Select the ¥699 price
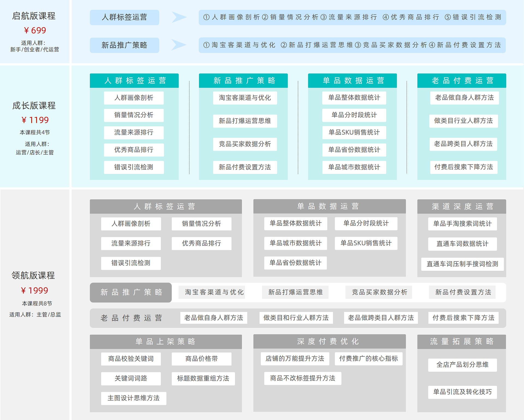Image resolution: width=524 pixels, height=420 pixels. [x=35, y=30]
